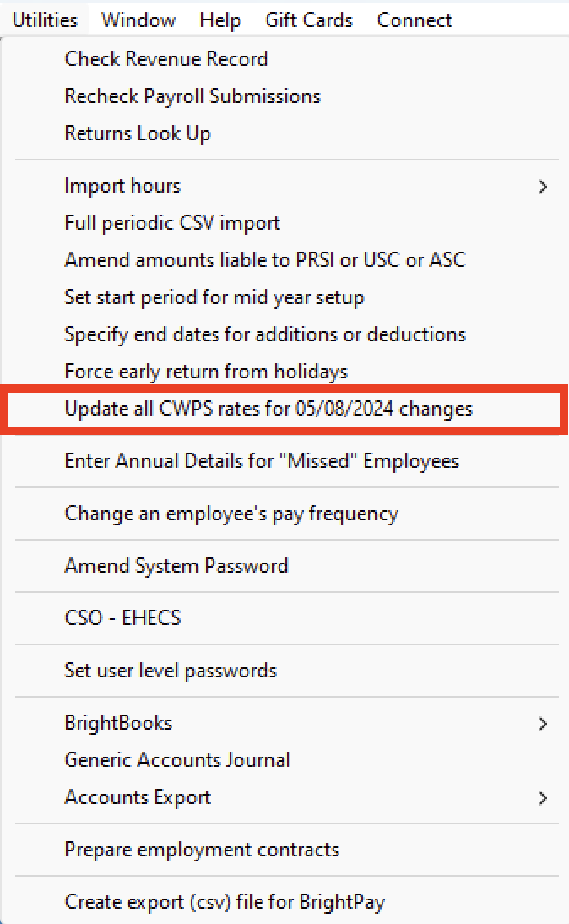Screen dimensions: 569x924
Task: Open the Help menu
Action: pyautogui.click(x=220, y=19)
